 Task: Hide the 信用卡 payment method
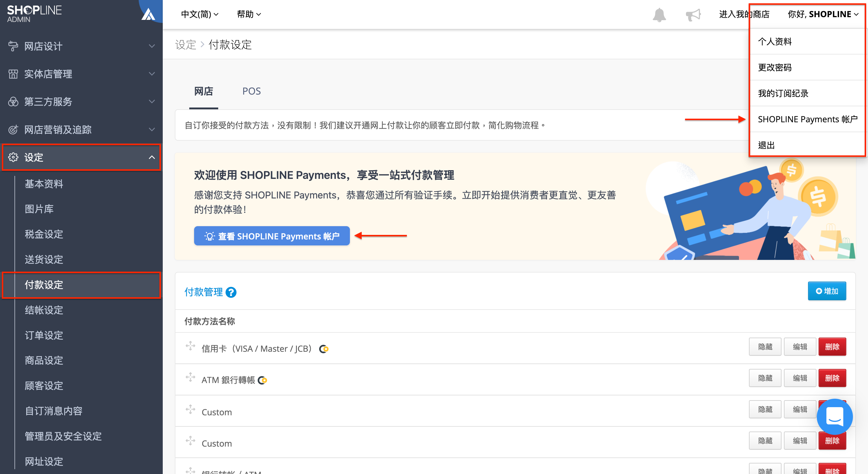click(x=765, y=347)
